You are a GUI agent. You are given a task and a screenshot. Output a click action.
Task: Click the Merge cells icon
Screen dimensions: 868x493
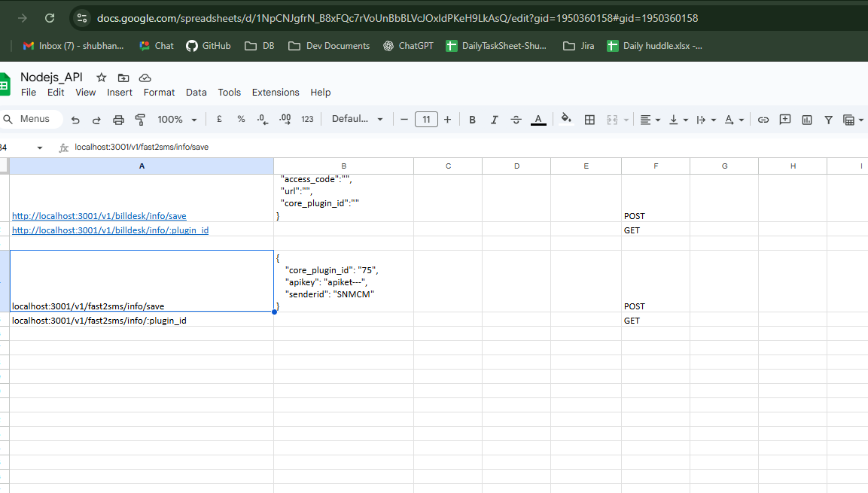click(612, 120)
